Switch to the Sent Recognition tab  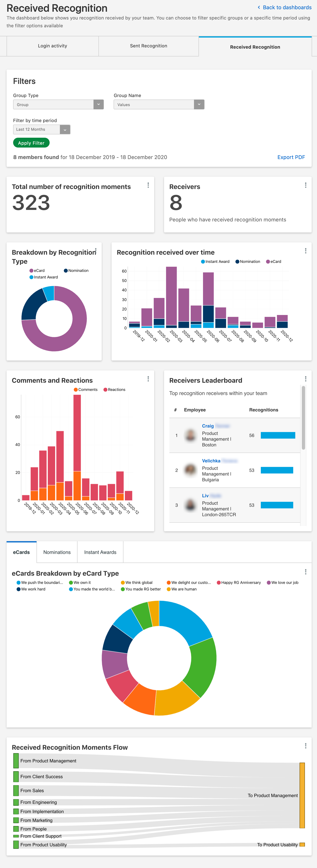(149, 46)
